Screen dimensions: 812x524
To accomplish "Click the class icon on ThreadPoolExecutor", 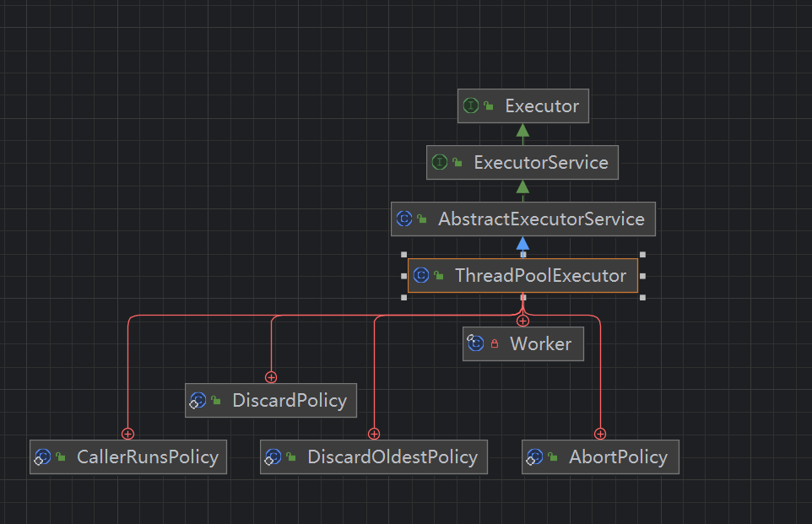I will (x=421, y=275).
